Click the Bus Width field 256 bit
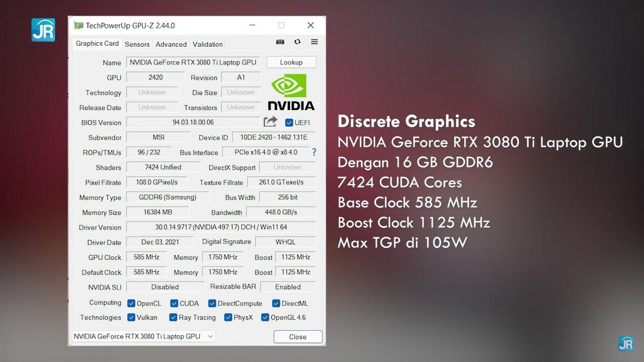Screen dimensions: 644x362 click(287, 197)
